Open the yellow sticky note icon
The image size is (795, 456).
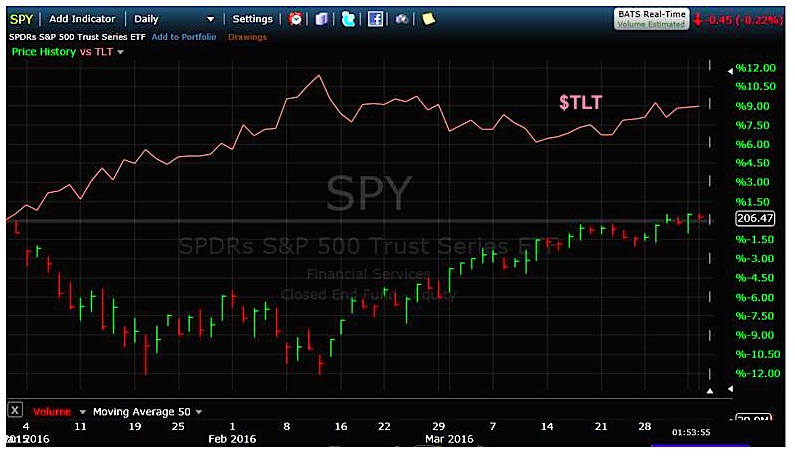pos(428,19)
